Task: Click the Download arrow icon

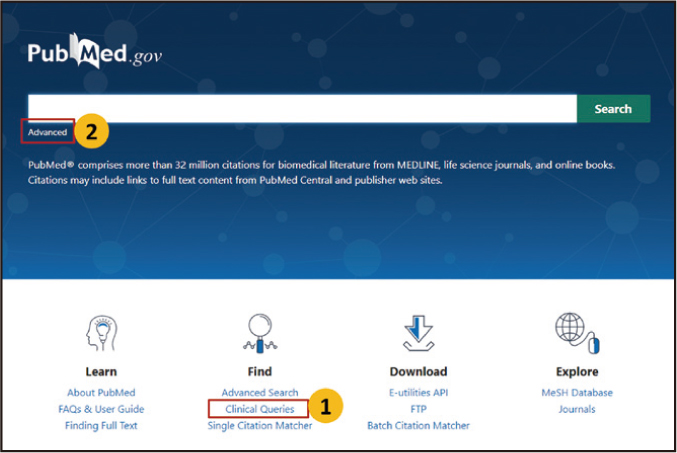Action: click(418, 333)
